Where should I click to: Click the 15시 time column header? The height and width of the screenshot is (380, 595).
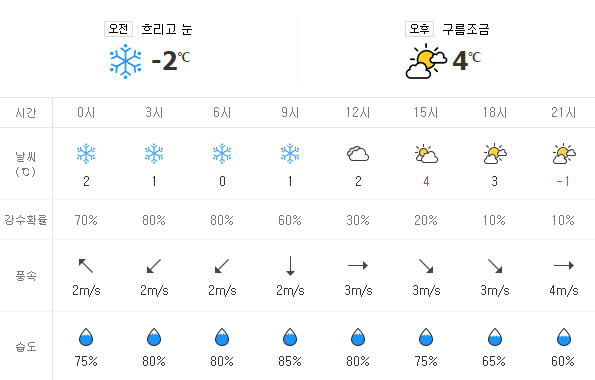tap(426, 112)
